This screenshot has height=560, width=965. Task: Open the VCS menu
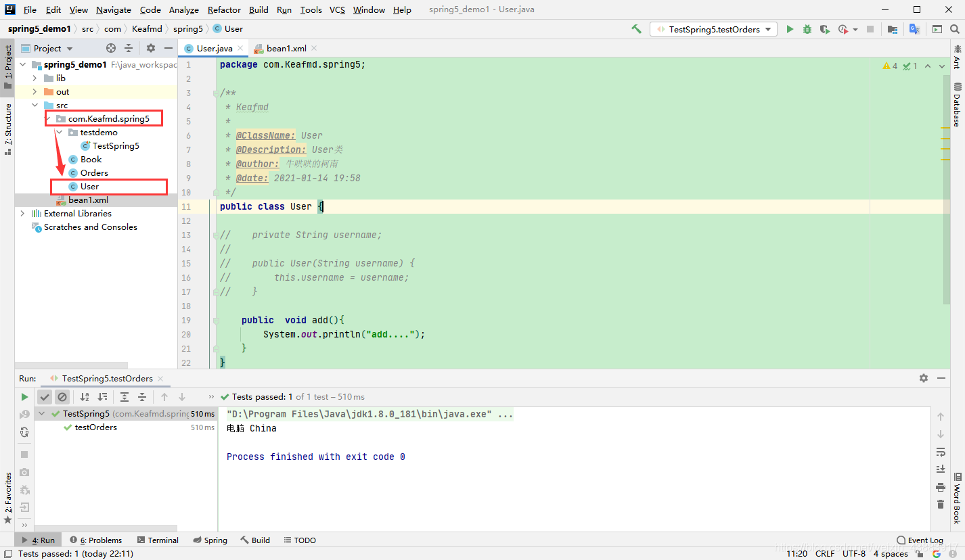(x=337, y=9)
